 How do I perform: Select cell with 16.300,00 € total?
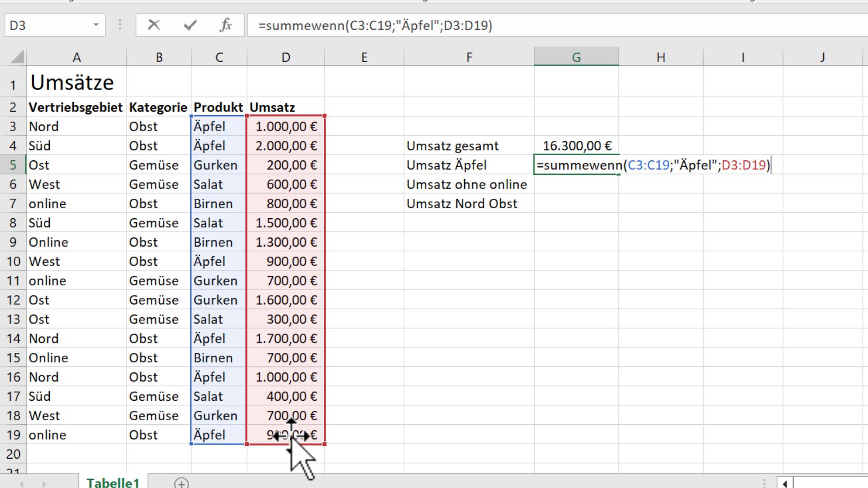(576, 146)
